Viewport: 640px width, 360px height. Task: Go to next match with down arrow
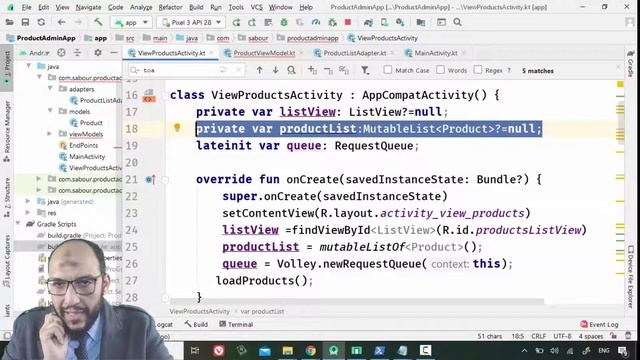point(276,70)
